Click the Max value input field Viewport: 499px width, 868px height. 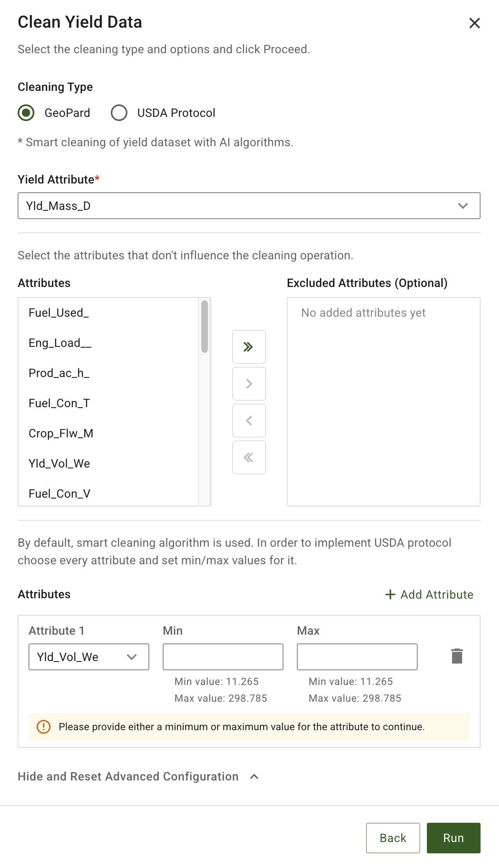tap(357, 657)
